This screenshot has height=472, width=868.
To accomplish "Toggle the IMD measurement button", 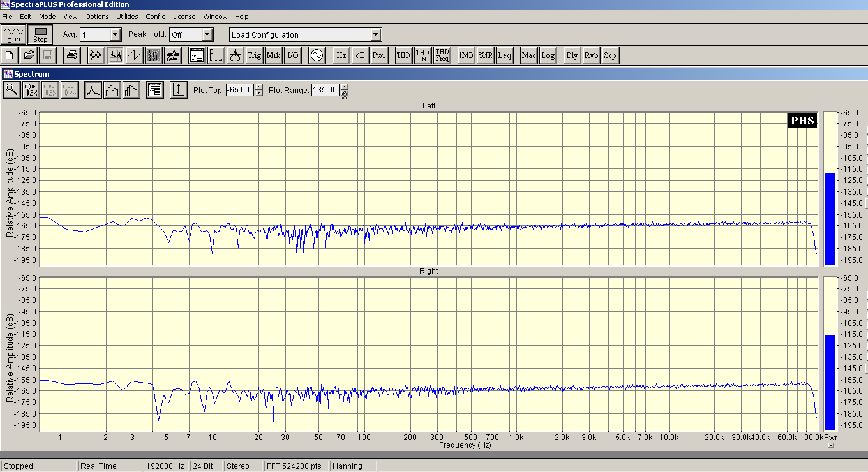I will click(x=466, y=55).
